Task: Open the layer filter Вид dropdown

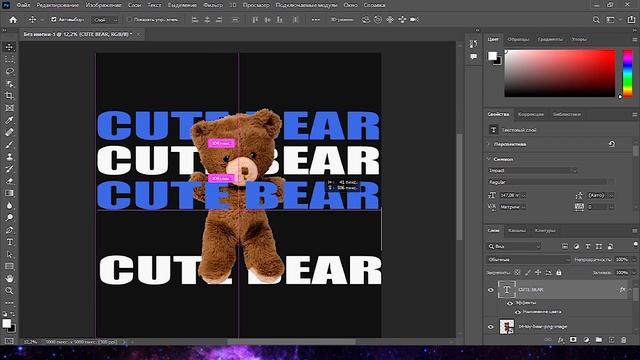Action: (514, 247)
